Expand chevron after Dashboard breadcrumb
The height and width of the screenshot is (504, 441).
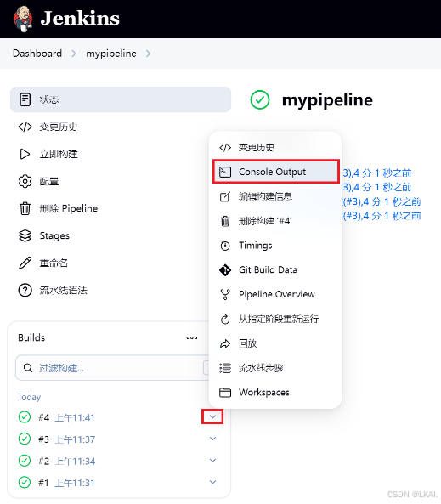point(74,54)
